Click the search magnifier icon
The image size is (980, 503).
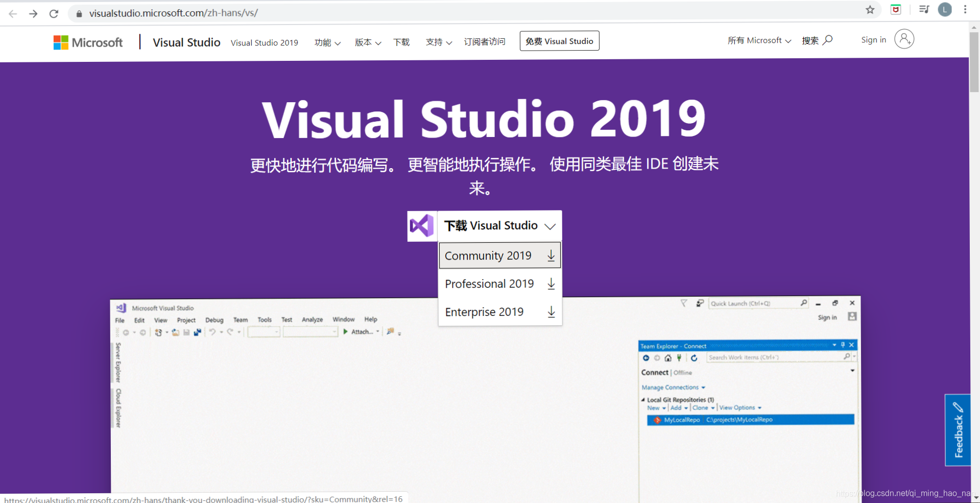coord(828,40)
